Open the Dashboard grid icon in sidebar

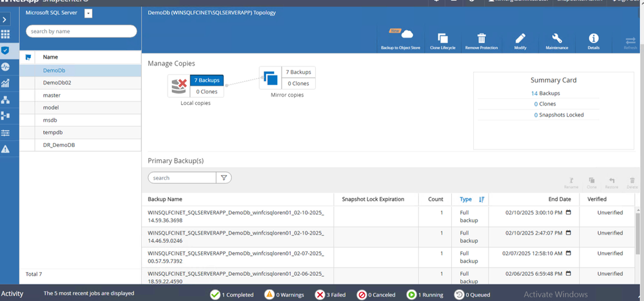(x=6, y=35)
